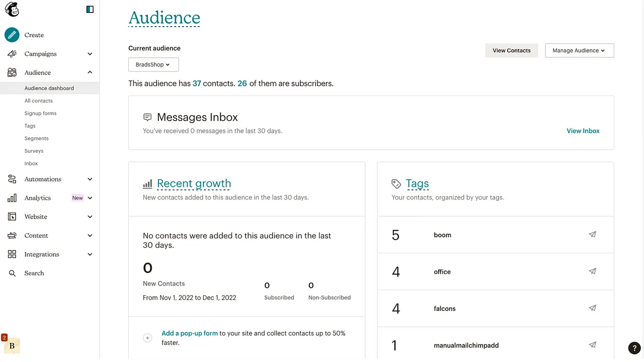Click the Create pencil icon
The width and height of the screenshot is (644, 362).
click(x=12, y=35)
